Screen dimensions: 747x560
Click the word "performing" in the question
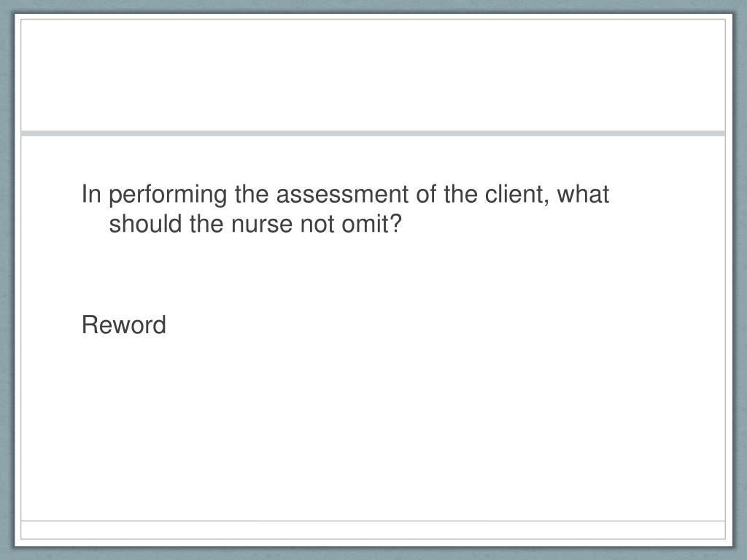168,195
